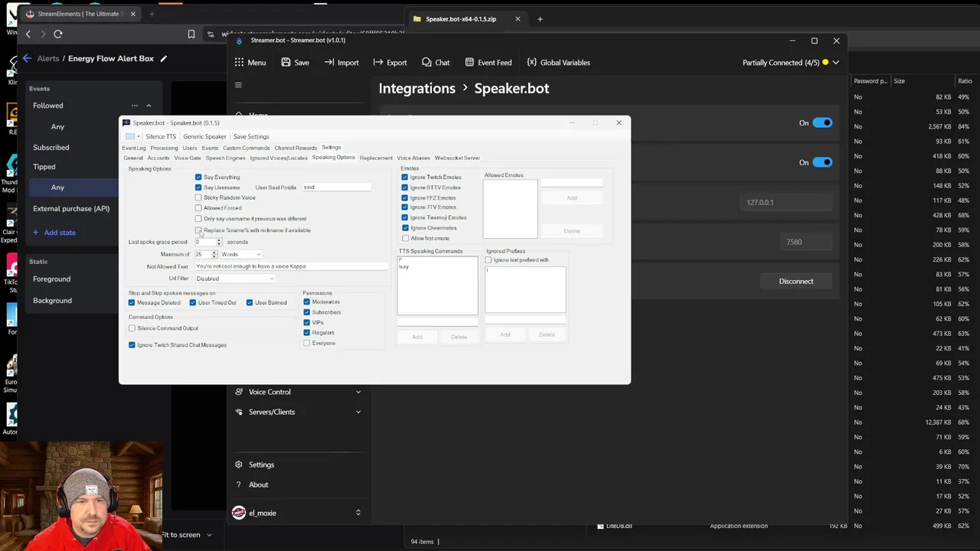Image resolution: width=980 pixels, height=551 pixels.
Task: Open the Voice Aliases sub-tab
Action: [x=413, y=158]
